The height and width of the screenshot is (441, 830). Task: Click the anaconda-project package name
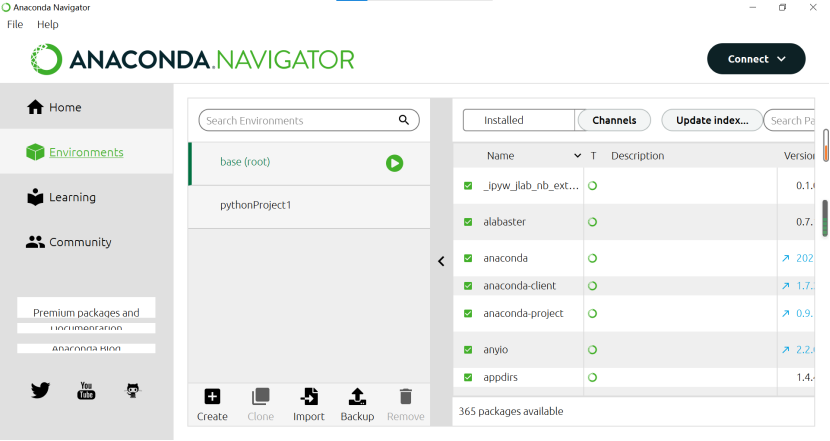(523, 313)
